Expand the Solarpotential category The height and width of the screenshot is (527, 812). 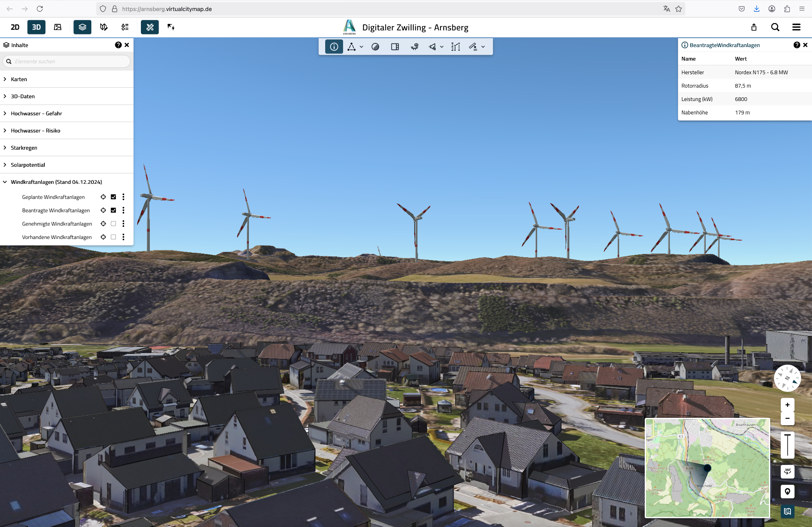pyautogui.click(x=28, y=165)
